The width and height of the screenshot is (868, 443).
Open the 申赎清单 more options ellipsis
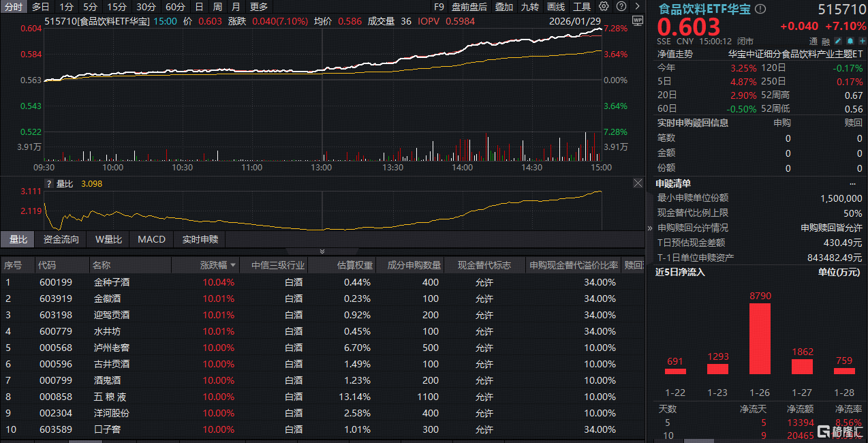click(x=852, y=183)
